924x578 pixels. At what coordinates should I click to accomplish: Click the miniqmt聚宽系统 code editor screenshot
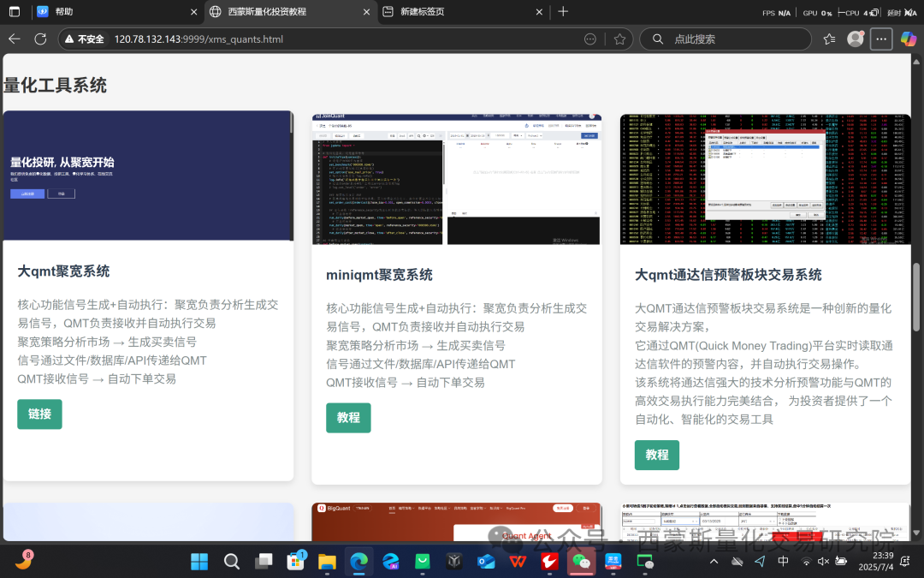[x=457, y=179]
